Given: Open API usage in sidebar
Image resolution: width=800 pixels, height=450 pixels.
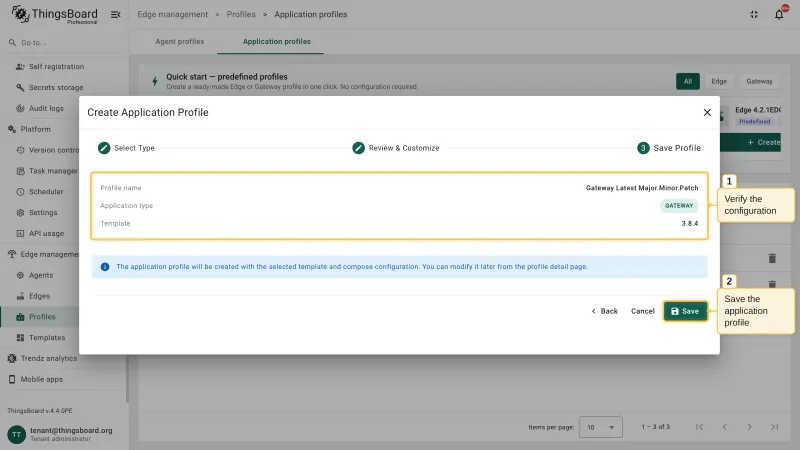Looking at the screenshot, I should tap(46, 234).
